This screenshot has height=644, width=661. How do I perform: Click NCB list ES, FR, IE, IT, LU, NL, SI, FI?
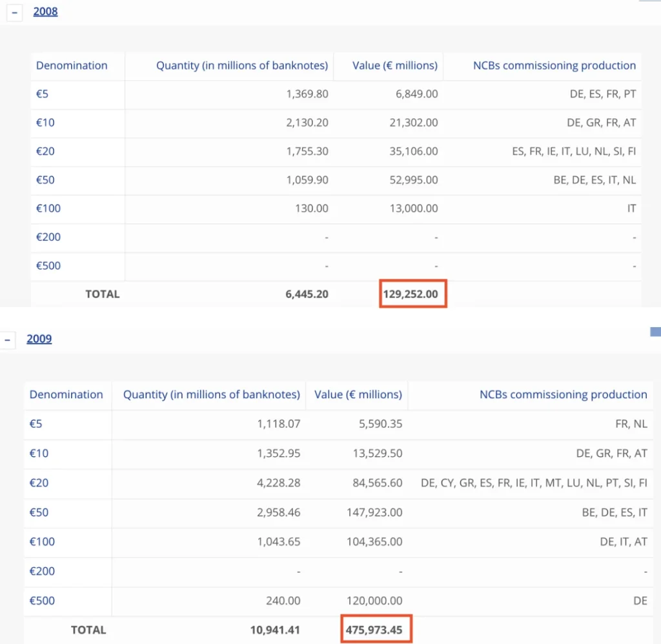574,151
